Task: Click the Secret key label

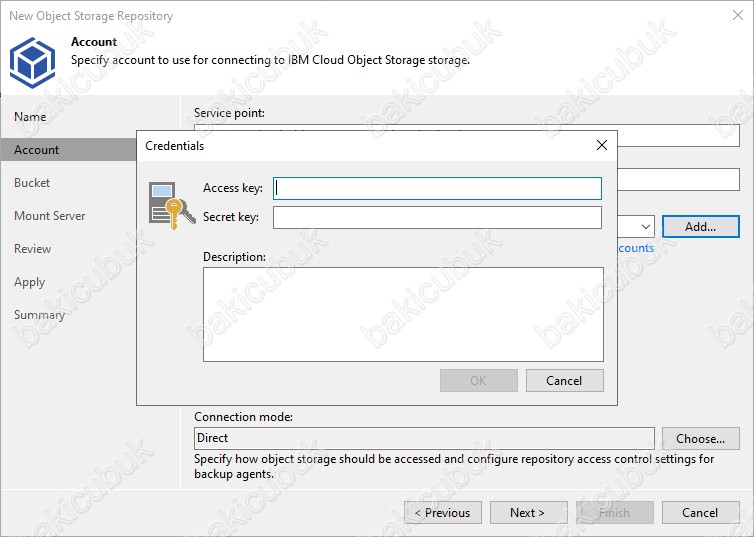Action: 231,217
